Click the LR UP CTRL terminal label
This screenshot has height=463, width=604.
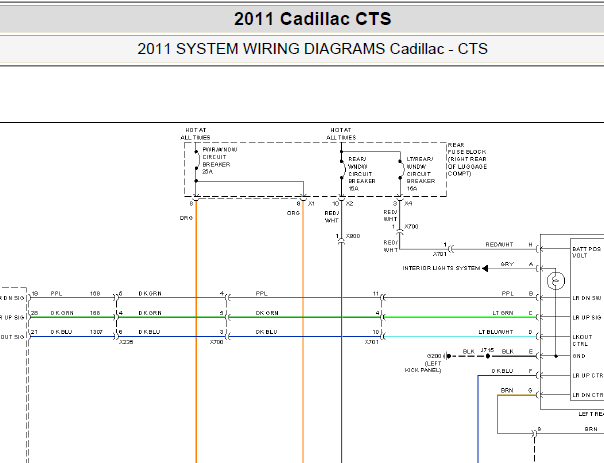(587, 376)
